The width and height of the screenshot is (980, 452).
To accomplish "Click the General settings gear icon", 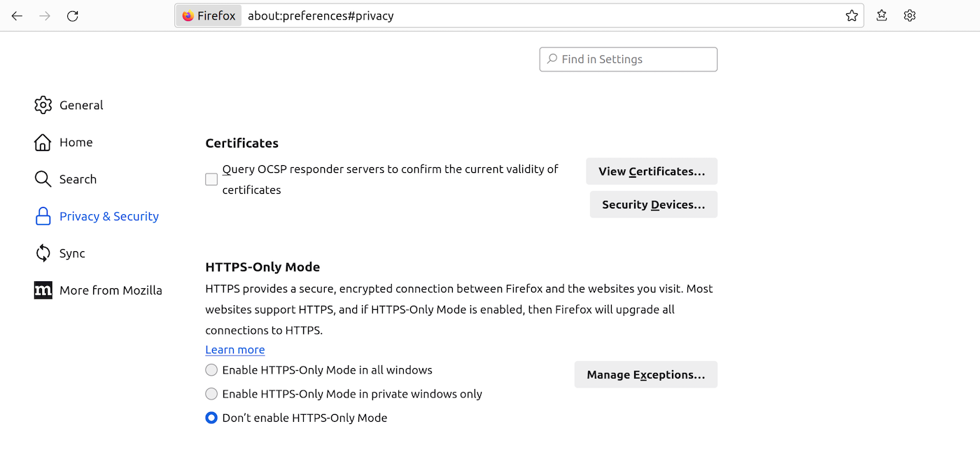I will point(43,105).
